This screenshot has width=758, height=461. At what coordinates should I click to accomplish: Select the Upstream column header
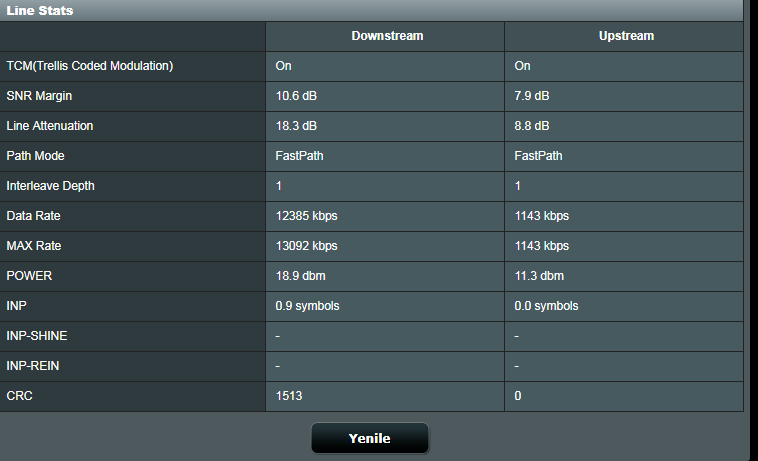[625, 36]
